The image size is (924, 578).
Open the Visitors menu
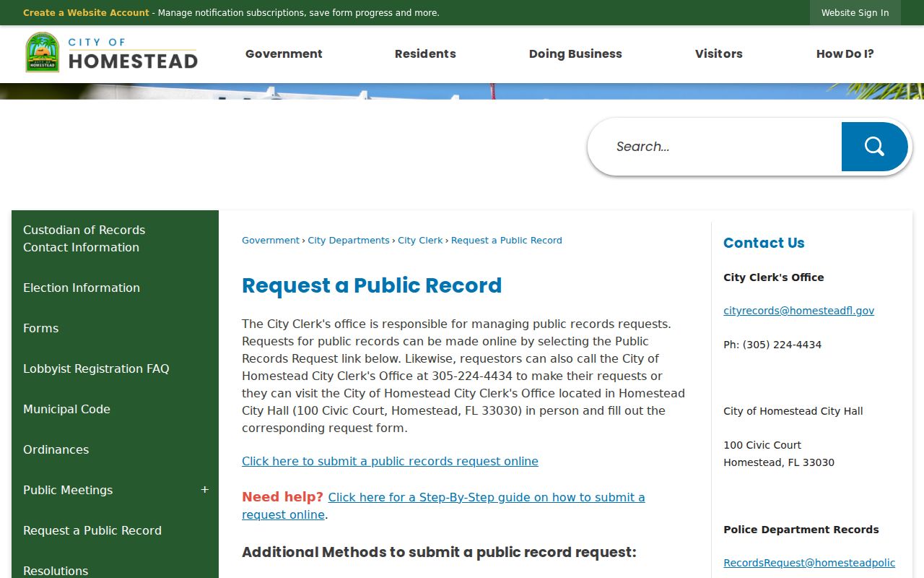(x=719, y=53)
